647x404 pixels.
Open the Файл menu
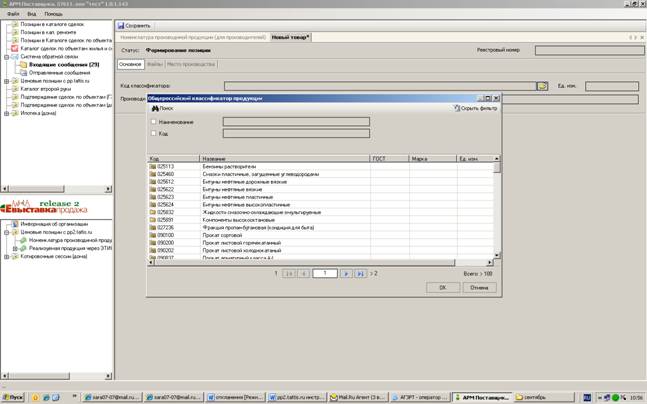[x=13, y=14]
